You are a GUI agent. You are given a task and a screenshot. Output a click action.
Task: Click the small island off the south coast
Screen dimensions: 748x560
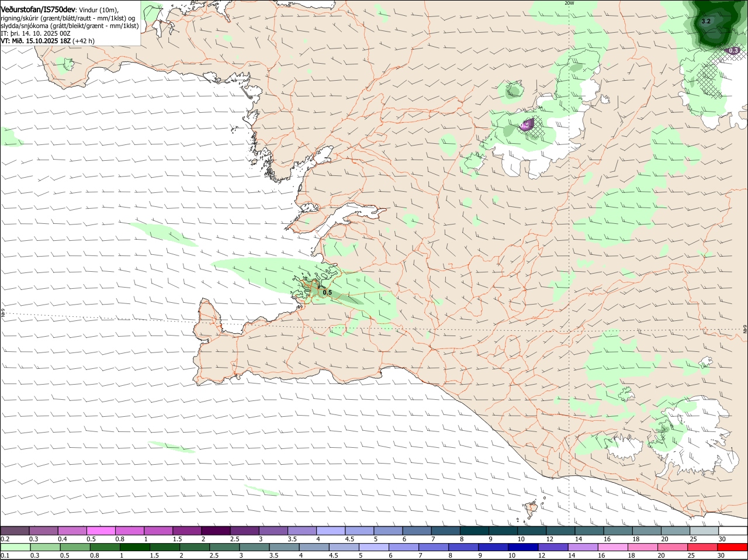531,509
